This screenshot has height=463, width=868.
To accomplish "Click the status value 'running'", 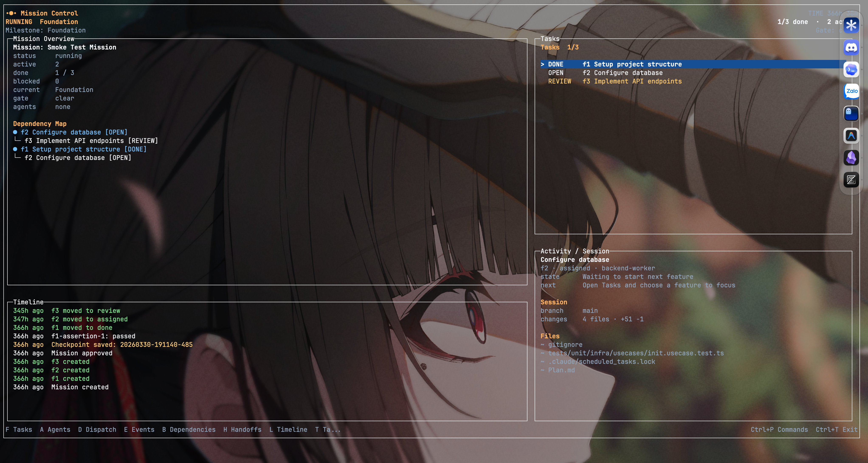I will (x=68, y=56).
